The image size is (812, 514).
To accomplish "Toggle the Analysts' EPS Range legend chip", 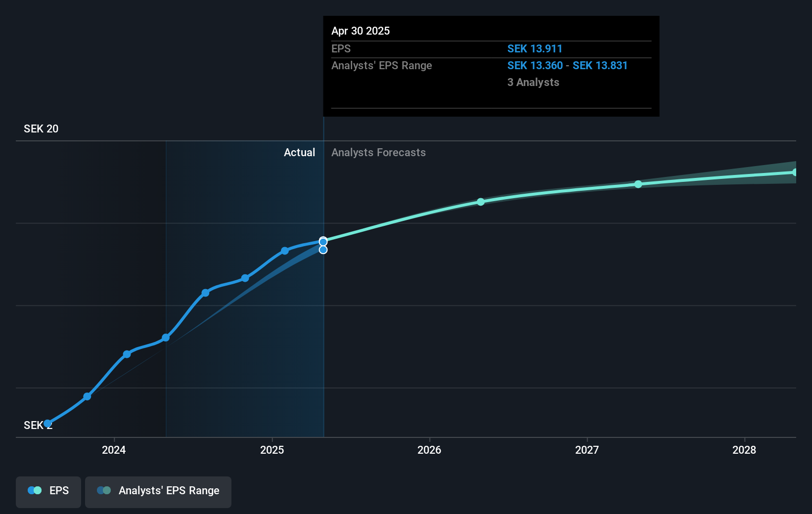I will coord(158,492).
